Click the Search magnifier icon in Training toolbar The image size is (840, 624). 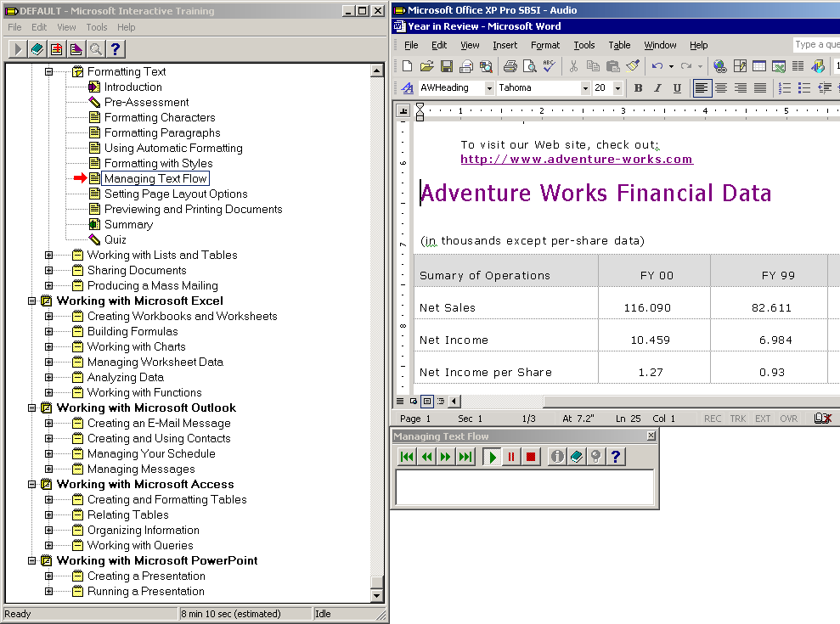[96, 49]
